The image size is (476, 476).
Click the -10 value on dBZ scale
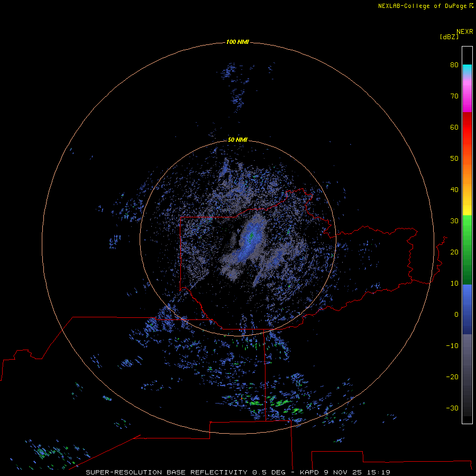(x=452, y=346)
